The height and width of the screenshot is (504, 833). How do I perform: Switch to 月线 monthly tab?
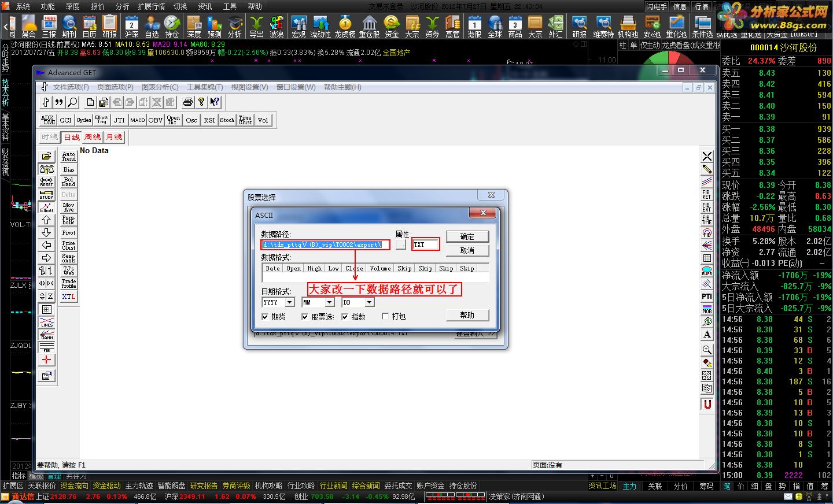click(x=114, y=137)
